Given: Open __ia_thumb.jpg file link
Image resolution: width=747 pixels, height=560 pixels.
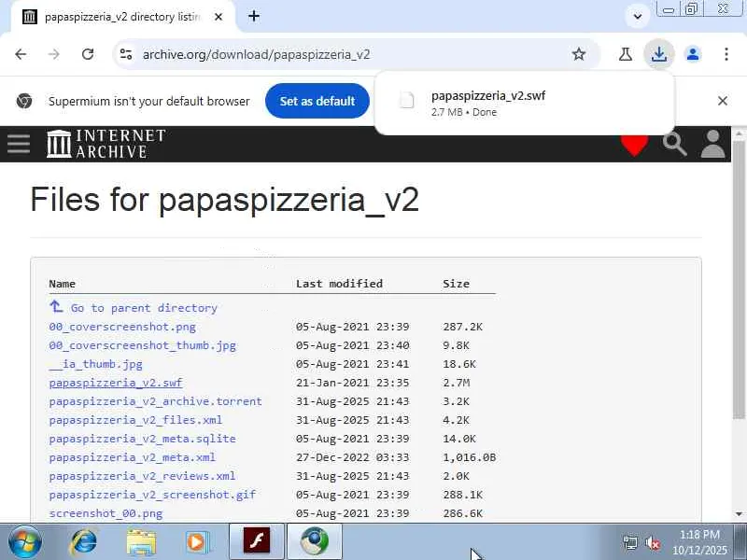Looking at the screenshot, I should [x=96, y=364].
